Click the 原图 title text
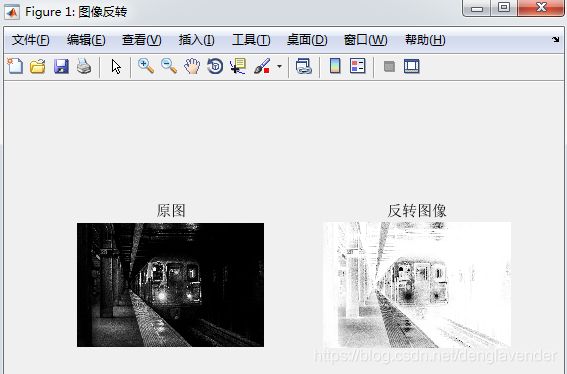Screen dimensions: 567x374 click(171, 211)
